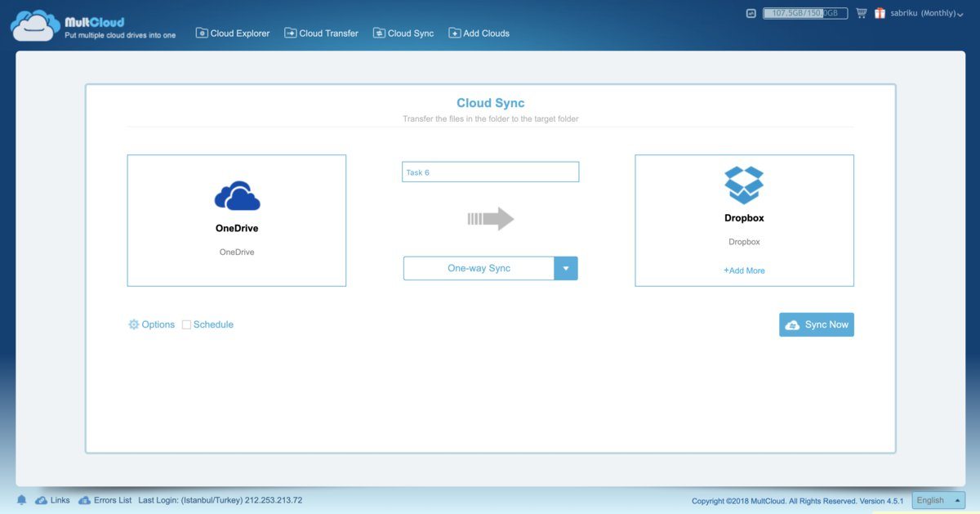Switch to the Cloud Sync tab
Viewport: 980px width, 514px height.
(403, 34)
